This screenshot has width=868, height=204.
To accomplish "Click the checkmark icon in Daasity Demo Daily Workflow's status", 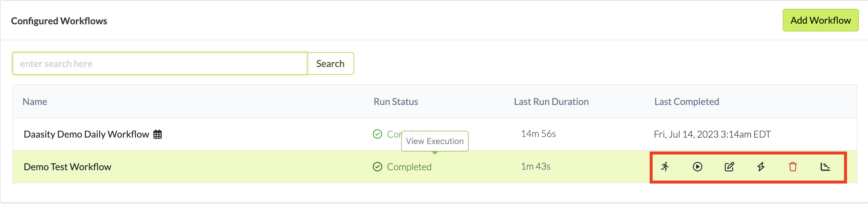I will 377,134.
